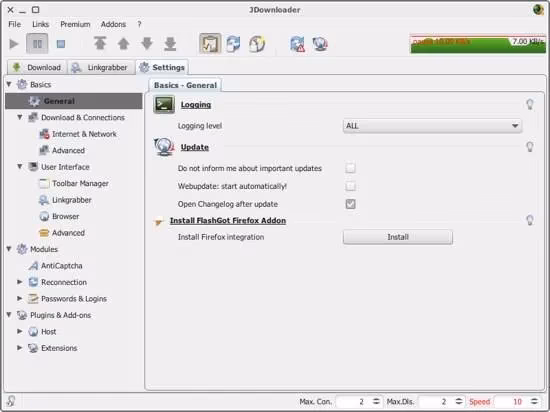Open the Logging level dropdown
The height and width of the screenshot is (412, 550).
[x=432, y=126]
